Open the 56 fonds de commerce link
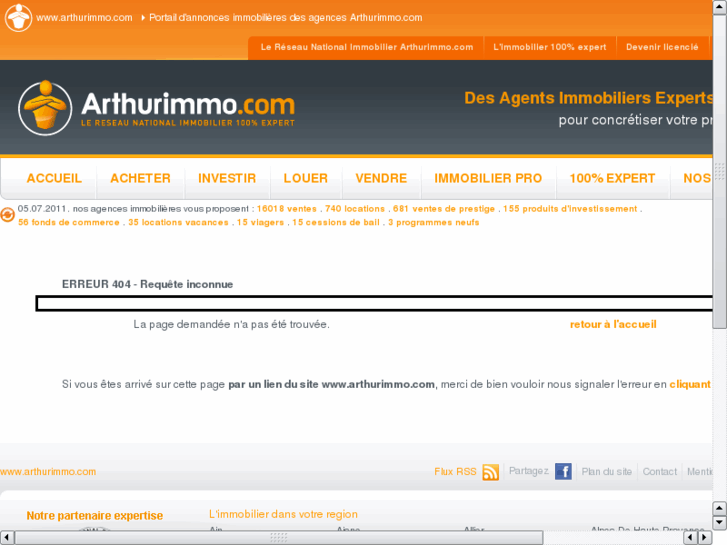Viewport: 727px width, 545px height. [x=69, y=223]
